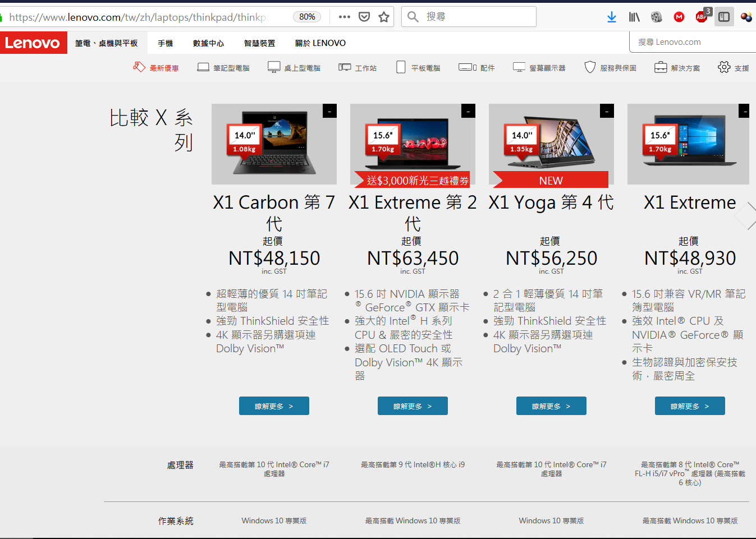Open 智慧裝置 menu
The image size is (756, 539).
[260, 43]
